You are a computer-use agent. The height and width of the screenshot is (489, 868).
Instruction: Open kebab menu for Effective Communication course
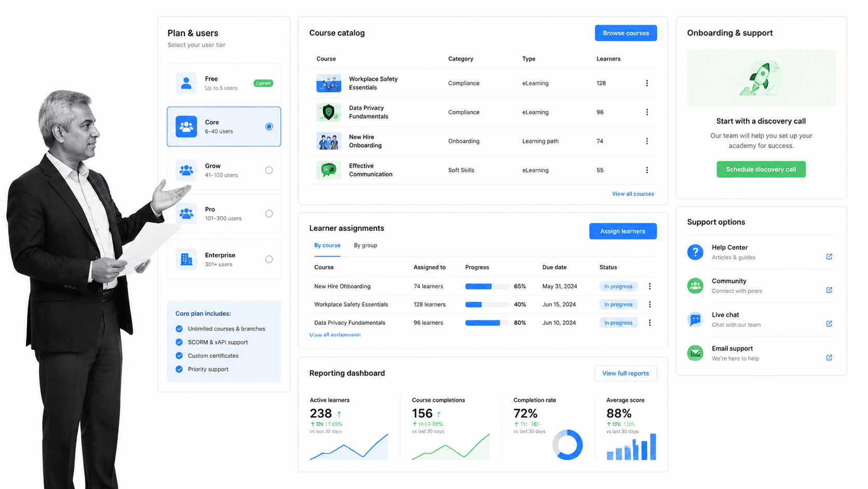(x=647, y=170)
